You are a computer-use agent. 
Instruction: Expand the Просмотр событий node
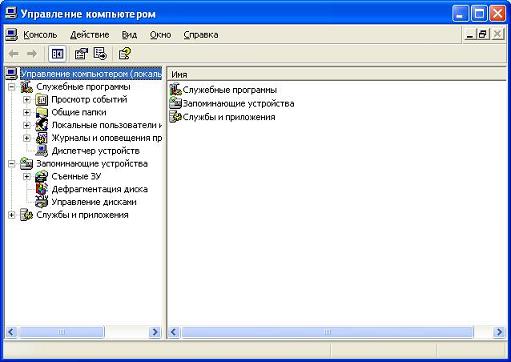pyautogui.click(x=27, y=100)
